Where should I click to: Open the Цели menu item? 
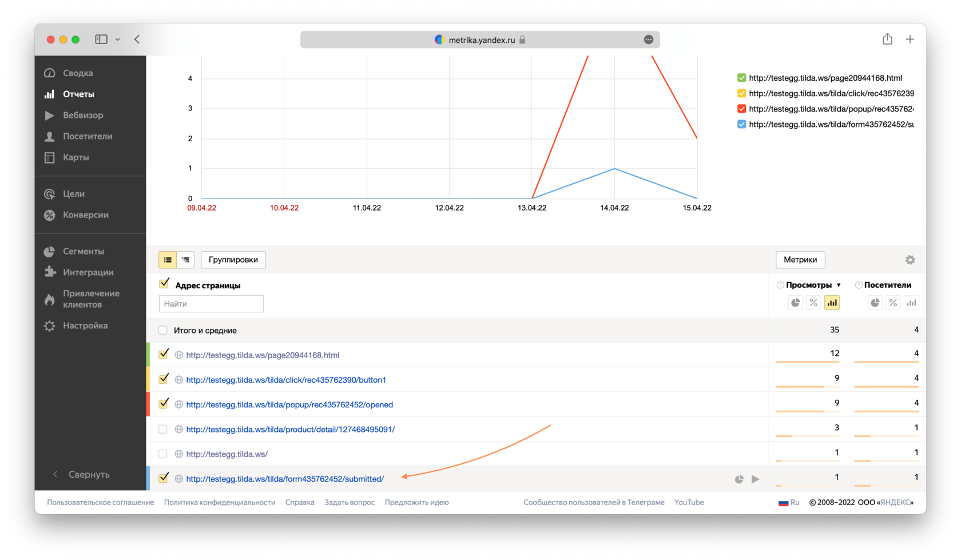(x=74, y=194)
